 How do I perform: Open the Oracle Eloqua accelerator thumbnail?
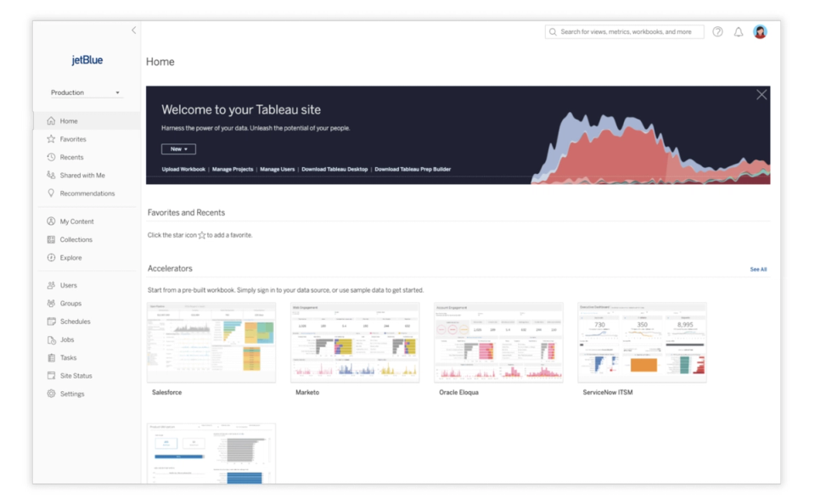point(498,343)
